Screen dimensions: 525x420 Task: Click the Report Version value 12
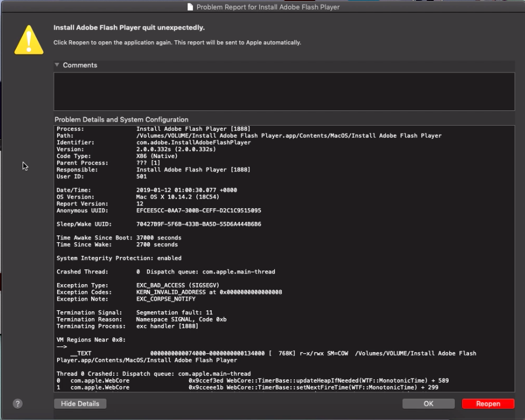(140, 203)
